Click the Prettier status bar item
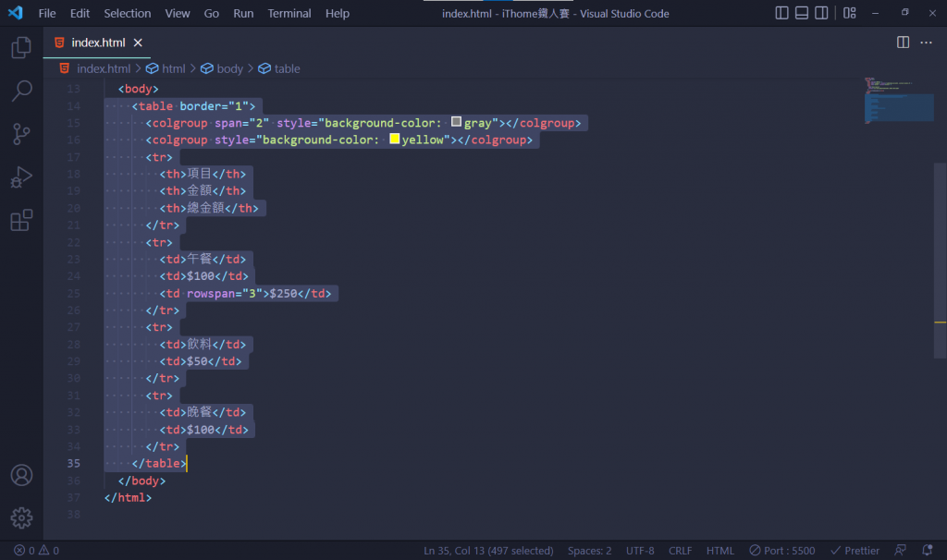The image size is (947, 560). (x=855, y=551)
